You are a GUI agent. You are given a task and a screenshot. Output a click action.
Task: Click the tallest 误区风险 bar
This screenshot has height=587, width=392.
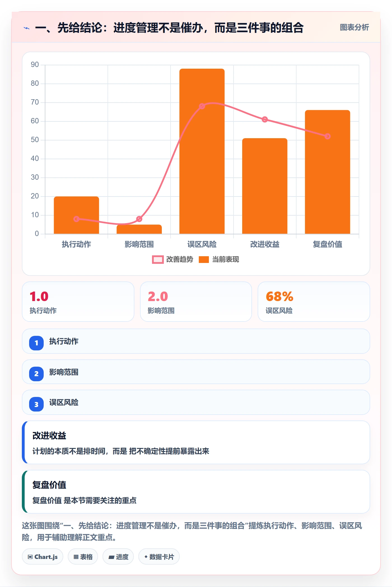202,151
